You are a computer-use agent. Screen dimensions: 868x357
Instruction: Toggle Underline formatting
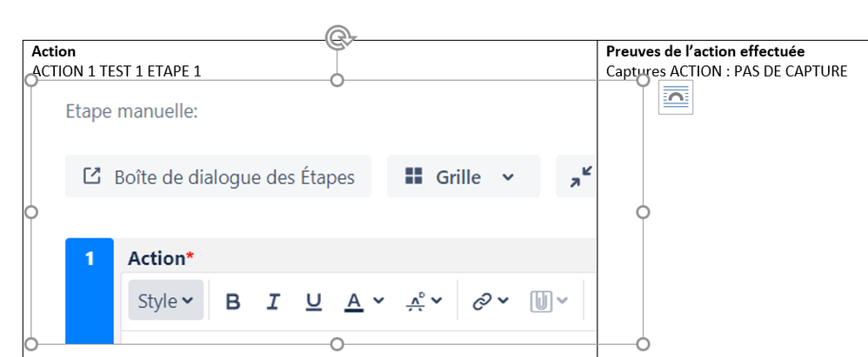314,301
